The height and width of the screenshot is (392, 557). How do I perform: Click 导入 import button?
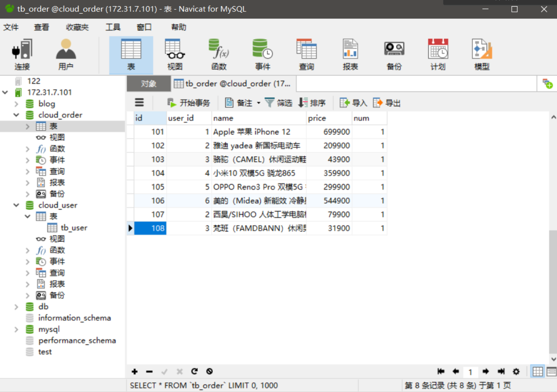(353, 103)
